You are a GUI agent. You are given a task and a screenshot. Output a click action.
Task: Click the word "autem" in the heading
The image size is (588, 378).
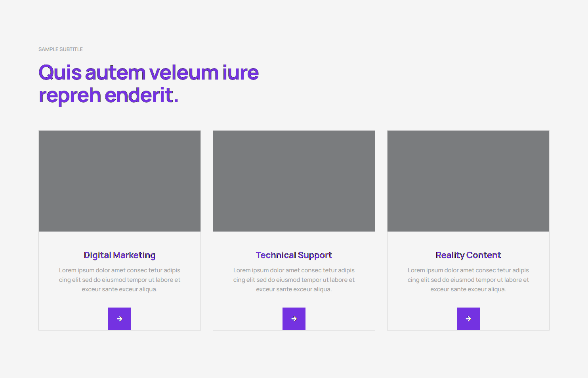(x=115, y=73)
